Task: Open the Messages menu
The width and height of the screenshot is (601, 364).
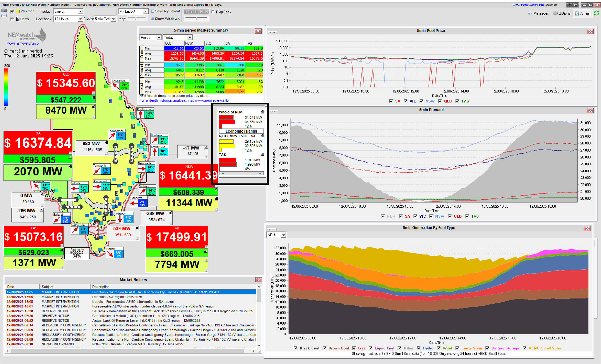Action: coord(538,13)
